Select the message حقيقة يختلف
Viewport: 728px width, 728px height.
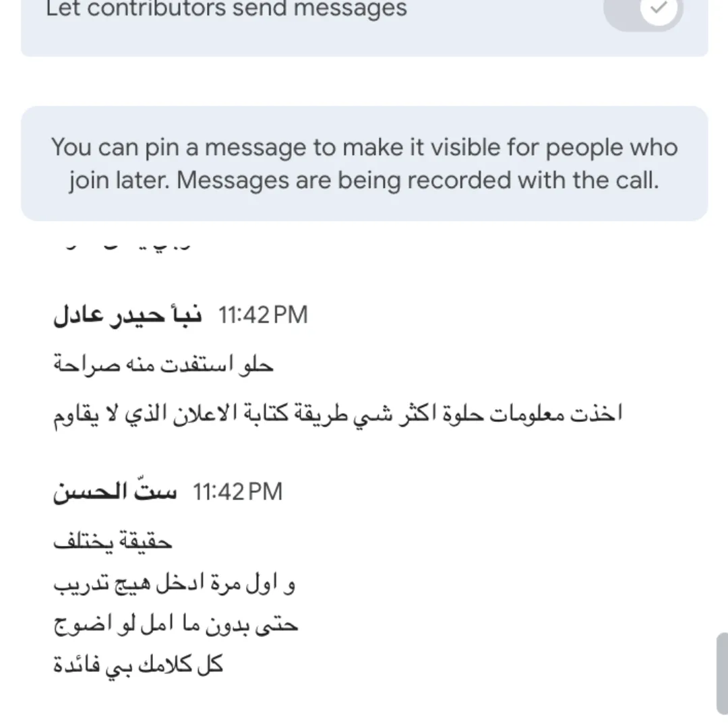click(113, 541)
